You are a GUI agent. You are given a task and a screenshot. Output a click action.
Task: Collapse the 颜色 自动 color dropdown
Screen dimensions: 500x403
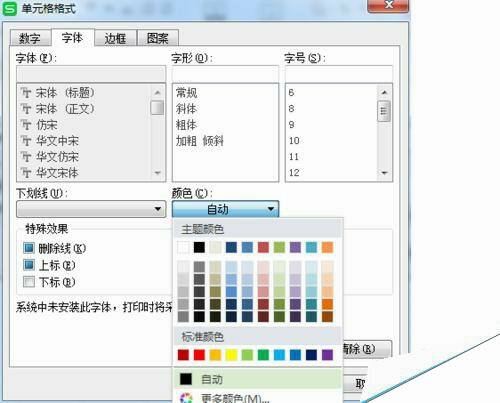(x=225, y=209)
